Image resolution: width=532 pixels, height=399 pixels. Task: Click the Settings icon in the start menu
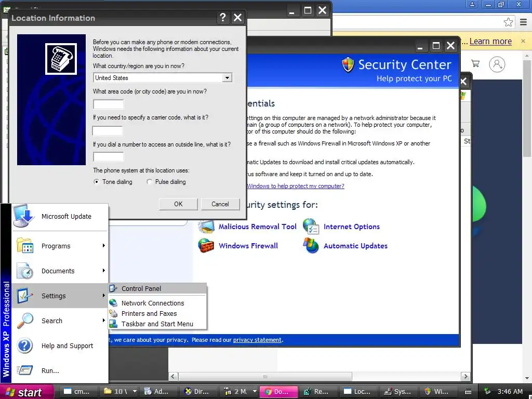tap(25, 296)
